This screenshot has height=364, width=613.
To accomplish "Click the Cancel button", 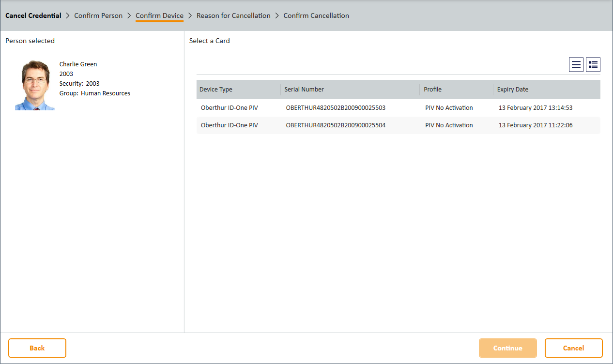I will [x=573, y=348].
